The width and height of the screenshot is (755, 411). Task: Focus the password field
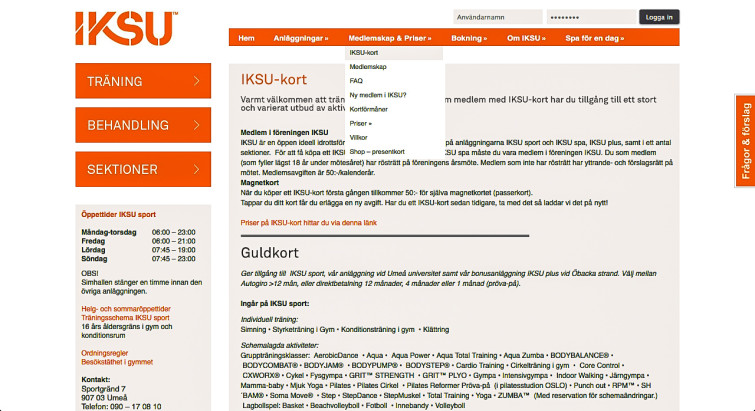[591, 17]
